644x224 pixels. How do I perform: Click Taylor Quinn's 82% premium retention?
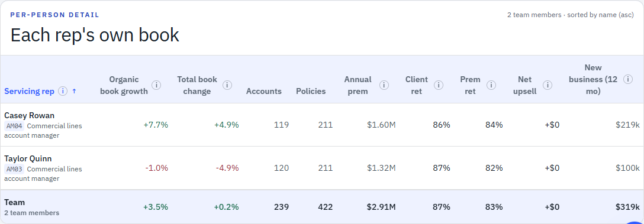pos(494,168)
